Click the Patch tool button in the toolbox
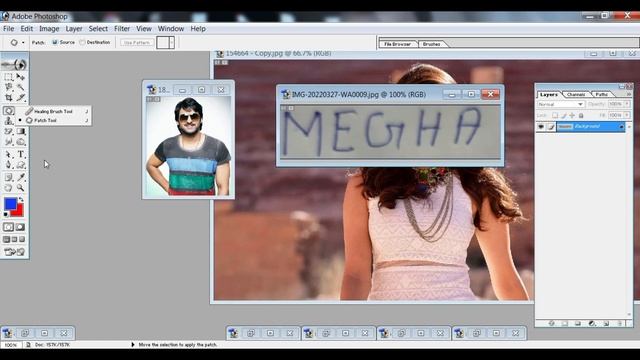 coord(9,111)
